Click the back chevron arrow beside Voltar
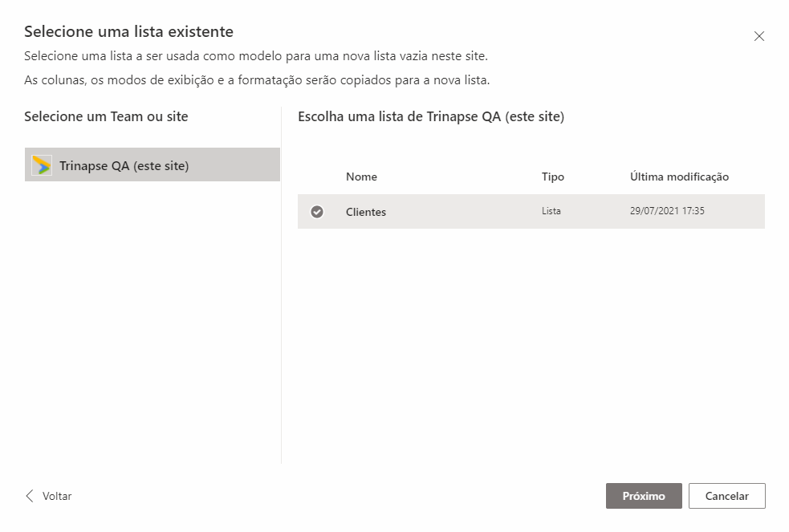Screen dimensions: 789x532 click(31, 496)
